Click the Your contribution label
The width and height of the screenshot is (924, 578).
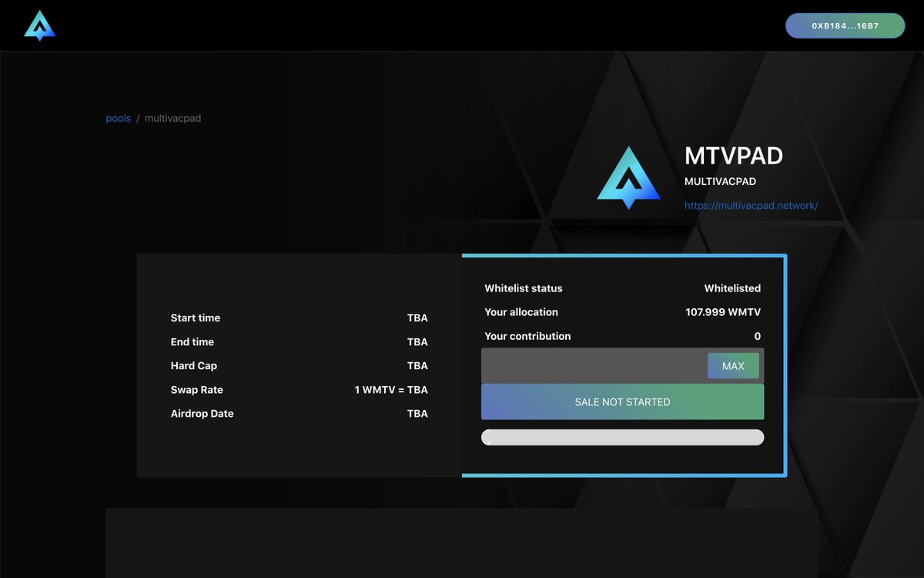click(x=527, y=336)
